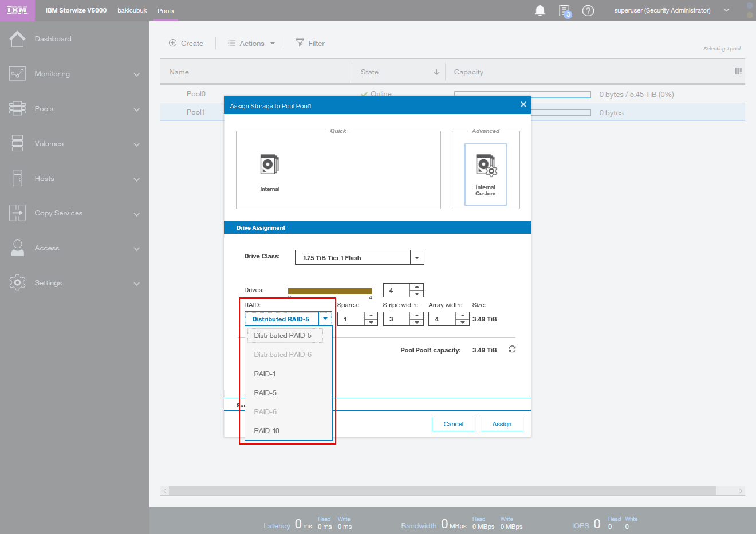
Task: Increase the Array width value
Action: click(x=463, y=315)
